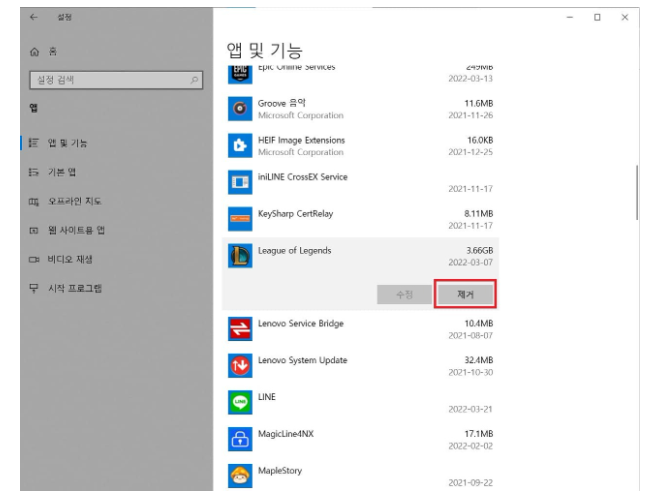
Task: Click the 2022-03-07 install date
Action: tap(471, 262)
